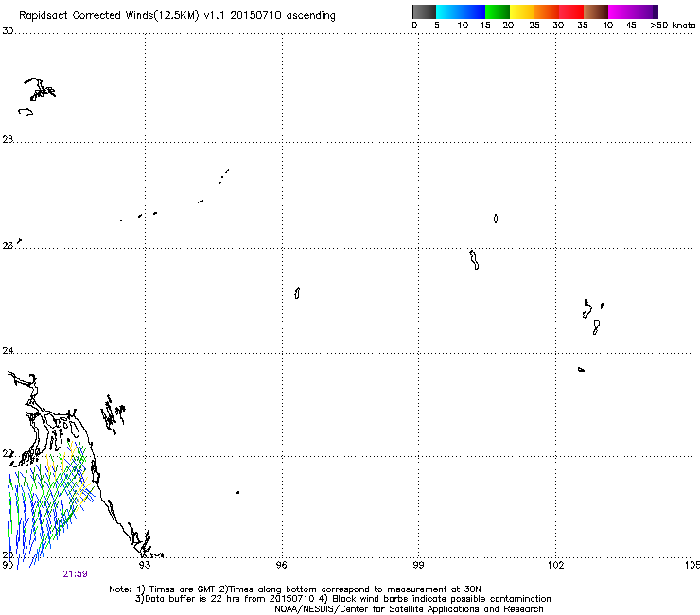
Task: Click the wind barb swath near 21N 91E
Action: click(x=50, y=503)
